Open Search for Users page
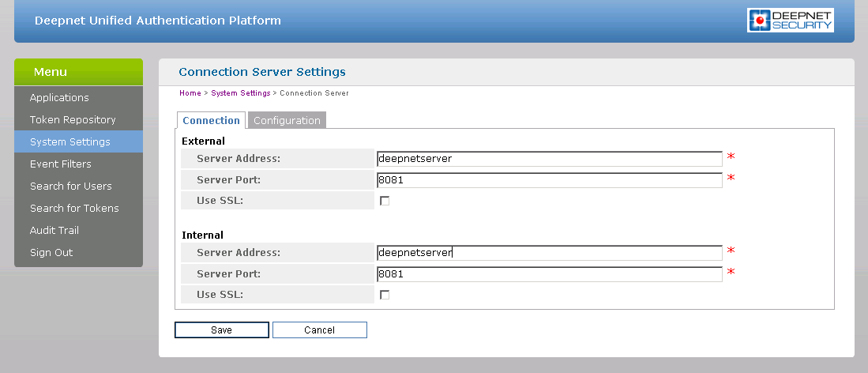This screenshot has height=373, width=868. [x=70, y=186]
